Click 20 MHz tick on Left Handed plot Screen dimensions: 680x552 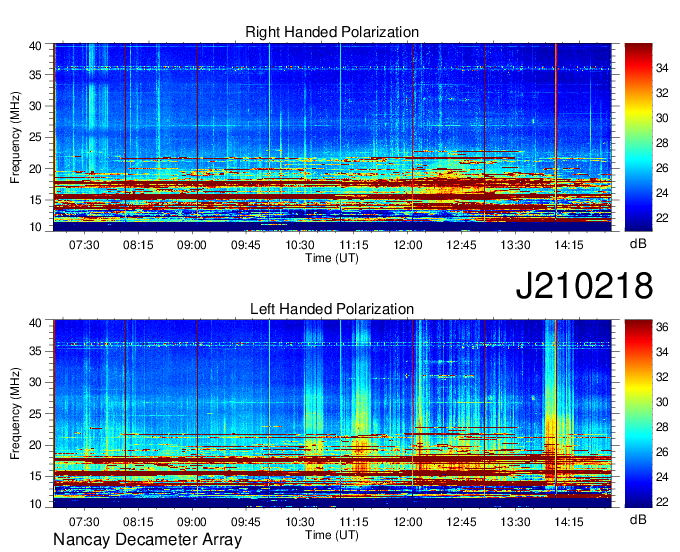[x=36, y=445]
